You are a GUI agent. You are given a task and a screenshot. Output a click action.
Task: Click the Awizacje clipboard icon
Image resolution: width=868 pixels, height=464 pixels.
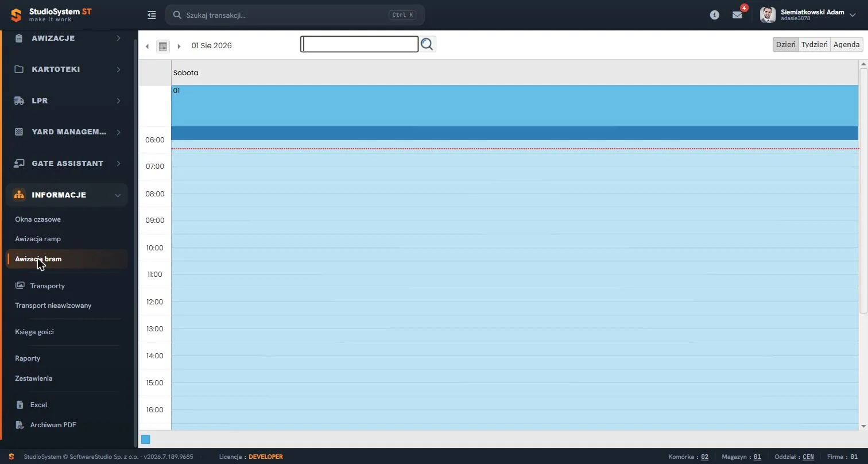click(x=19, y=38)
